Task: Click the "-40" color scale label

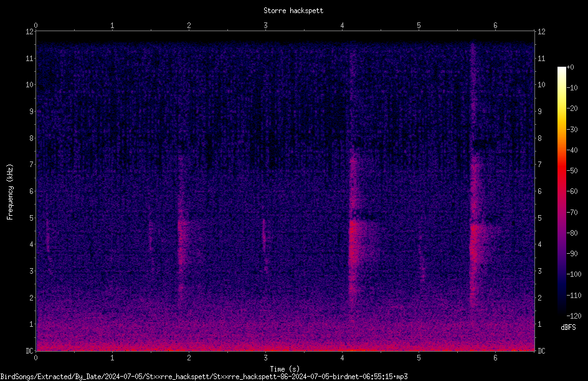Action: click(572, 150)
